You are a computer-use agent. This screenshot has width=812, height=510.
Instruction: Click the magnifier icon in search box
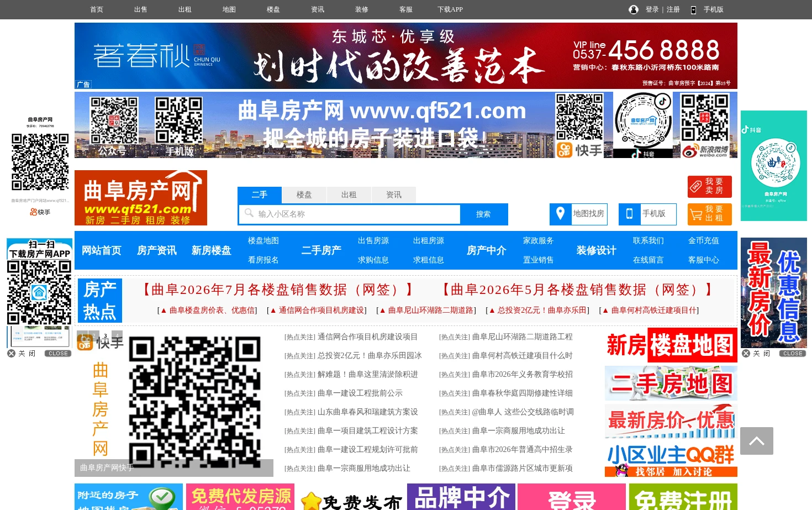(x=249, y=214)
